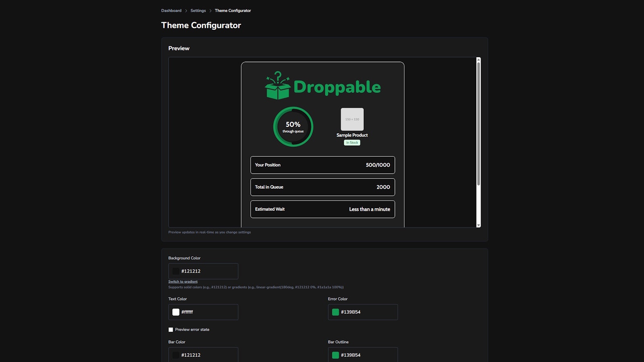Click the green Error Color swatch

click(335, 312)
